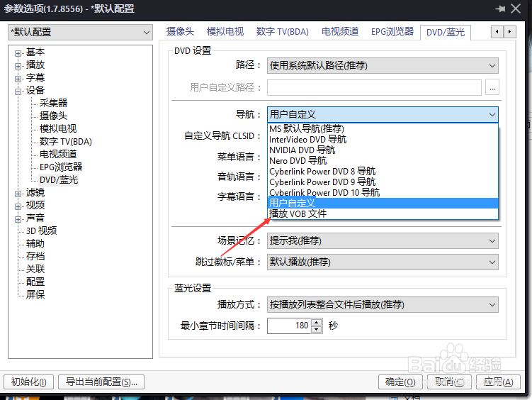532x400 pixels.
Task: Select 存档 in the settings tree
Action: point(35,256)
